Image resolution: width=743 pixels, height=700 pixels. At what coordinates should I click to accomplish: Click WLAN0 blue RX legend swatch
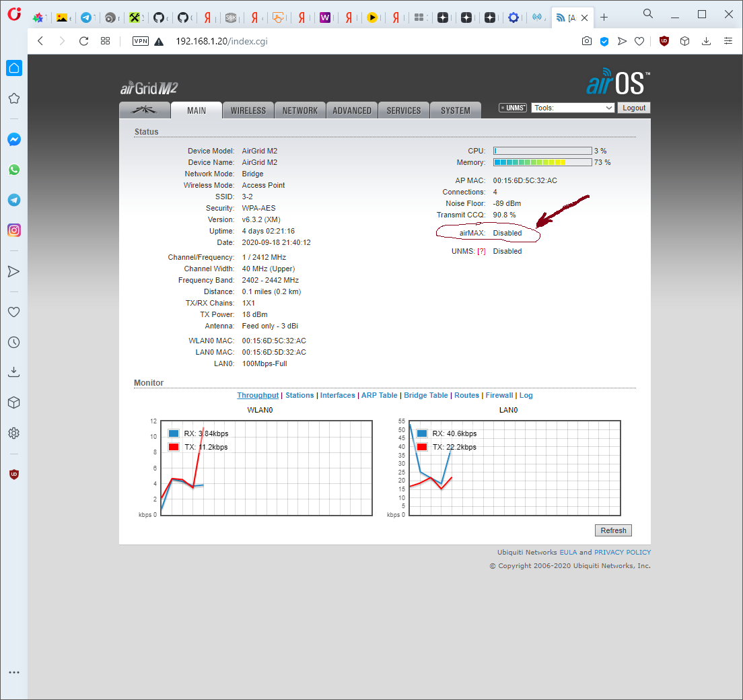(174, 433)
